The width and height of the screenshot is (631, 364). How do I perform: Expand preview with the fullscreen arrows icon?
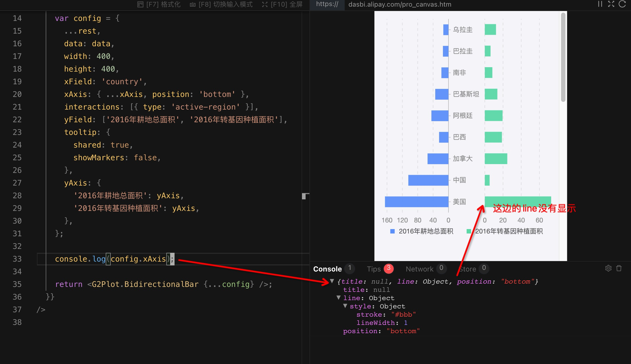coord(611,4)
